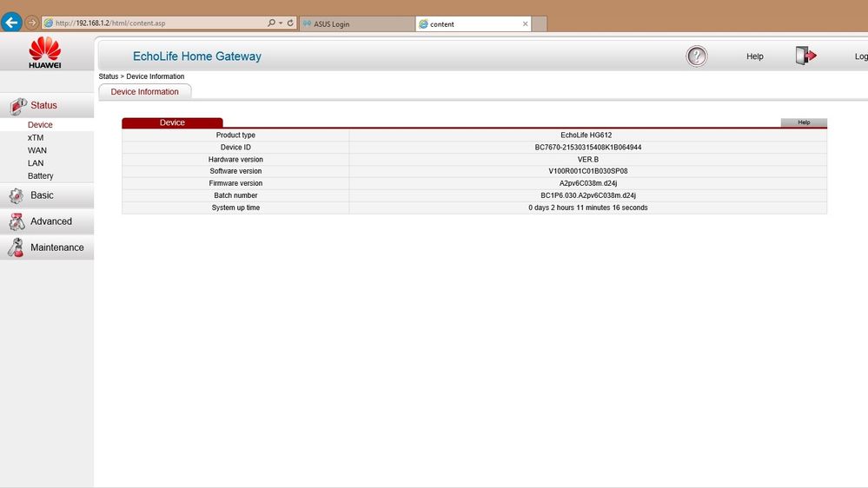Image resolution: width=868 pixels, height=488 pixels.
Task: Click the logout door icon
Action: (x=805, y=56)
